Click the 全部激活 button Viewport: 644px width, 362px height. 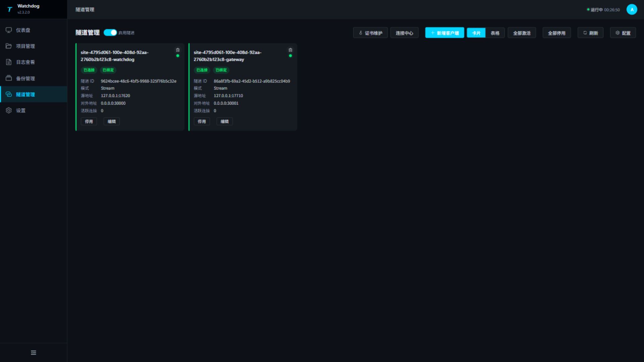[x=522, y=33]
